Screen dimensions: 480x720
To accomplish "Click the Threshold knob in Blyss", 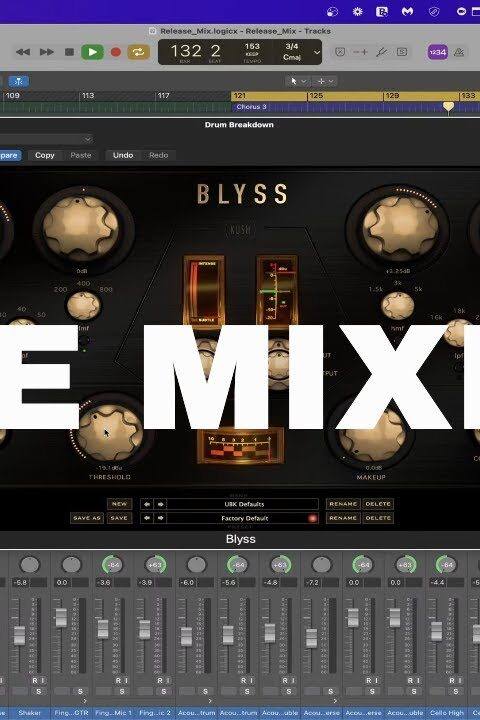I will pos(109,432).
